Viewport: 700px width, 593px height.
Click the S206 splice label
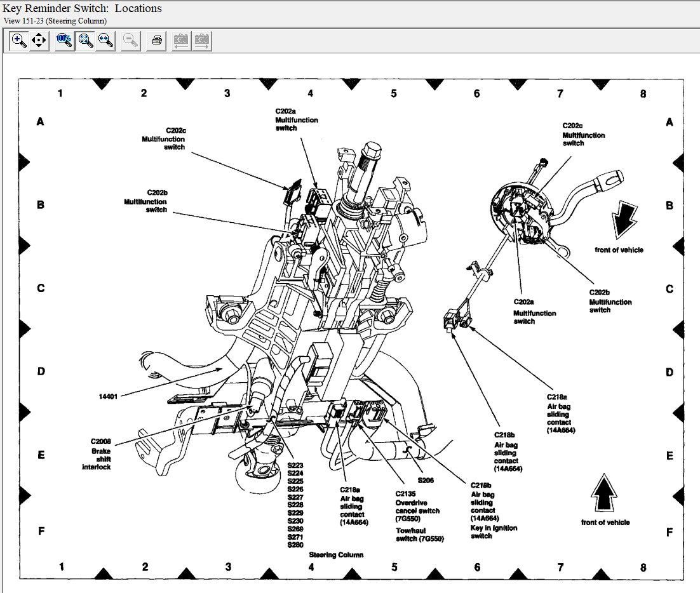click(x=426, y=481)
